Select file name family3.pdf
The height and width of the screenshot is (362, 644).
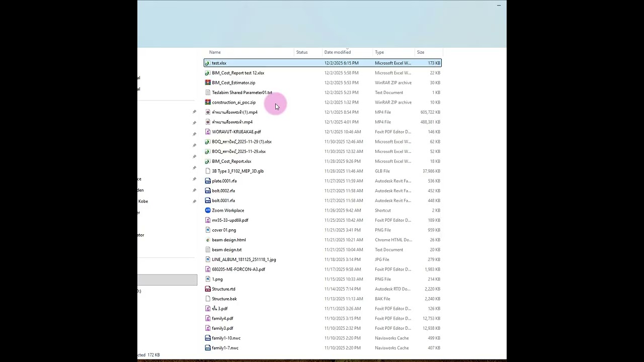(x=222, y=328)
